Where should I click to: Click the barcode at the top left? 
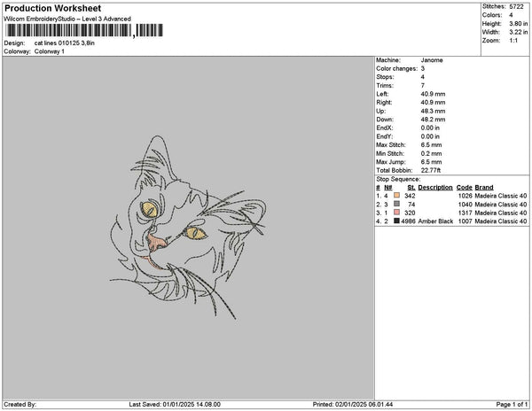[x=67, y=31]
